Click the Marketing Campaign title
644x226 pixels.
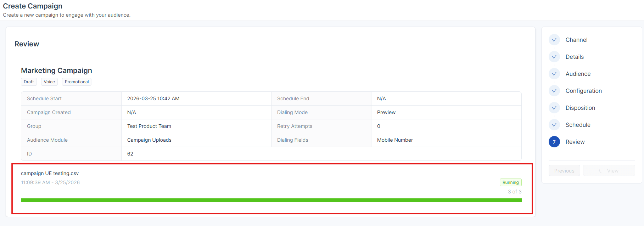click(56, 70)
